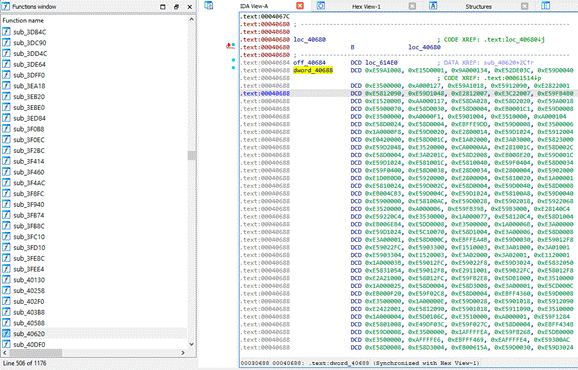Select function sub_3F4AC in list
578x370 pixels.
[x=29, y=183]
